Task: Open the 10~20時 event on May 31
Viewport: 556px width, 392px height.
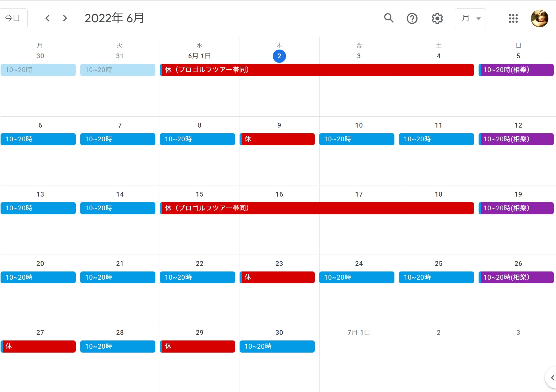Action: click(118, 70)
